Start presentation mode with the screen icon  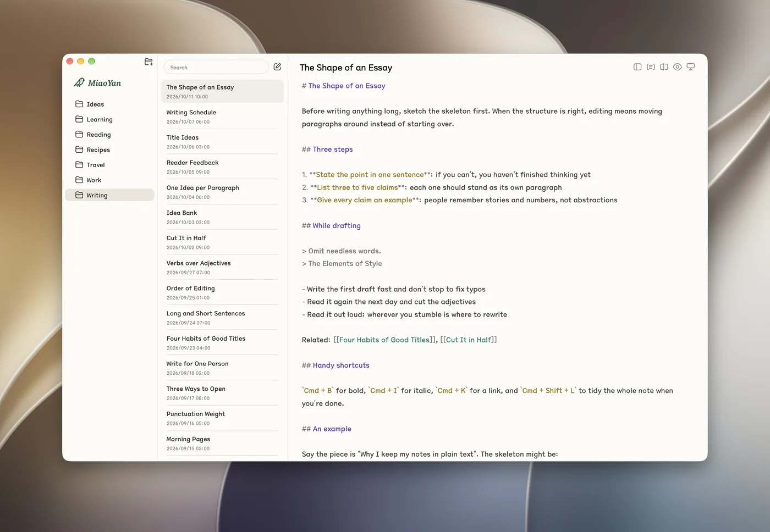pyautogui.click(x=691, y=67)
